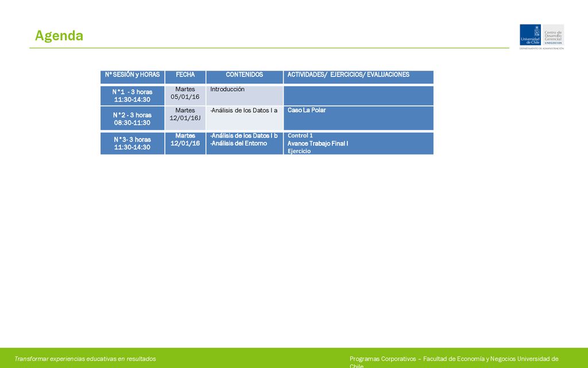Click the Agenda slide title
The image size is (588, 368).
[59, 36]
